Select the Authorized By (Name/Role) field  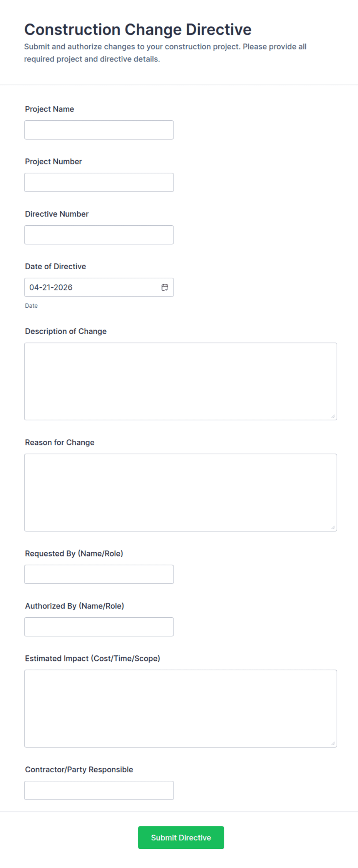point(99,626)
